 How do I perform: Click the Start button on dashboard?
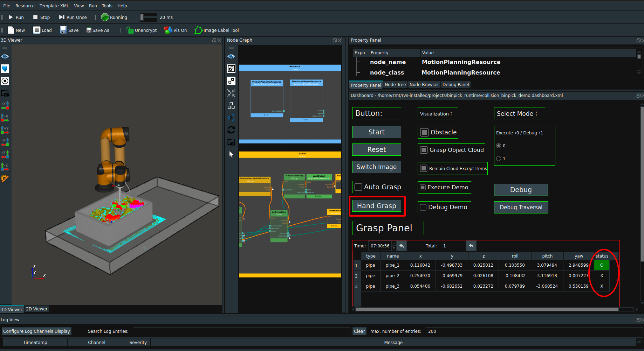tap(377, 132)
